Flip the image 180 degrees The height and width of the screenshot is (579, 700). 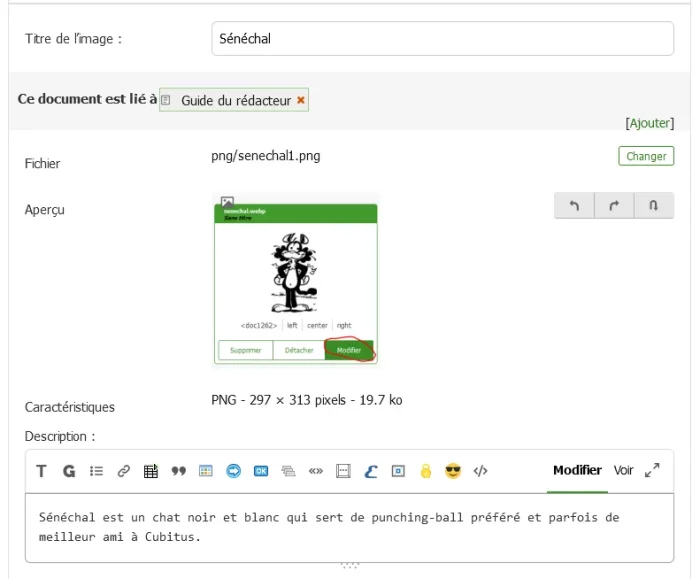653,205
